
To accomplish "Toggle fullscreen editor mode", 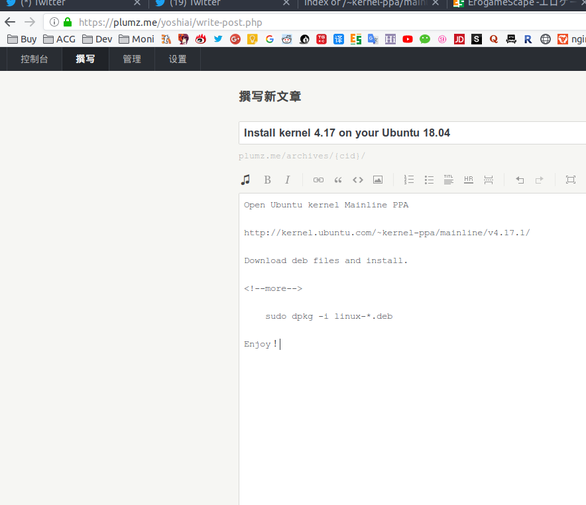I will (x=570, y=180).
